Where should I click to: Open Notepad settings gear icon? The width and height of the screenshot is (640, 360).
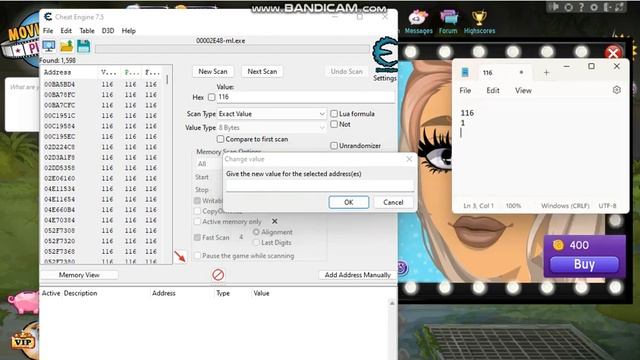click(x=616, y=90)
